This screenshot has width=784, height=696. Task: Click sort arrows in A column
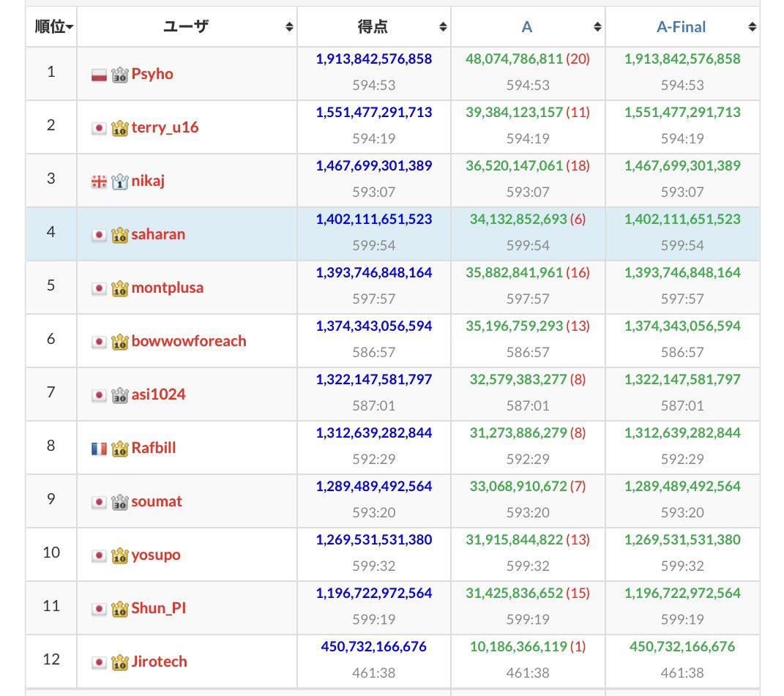tap(597, 27)
